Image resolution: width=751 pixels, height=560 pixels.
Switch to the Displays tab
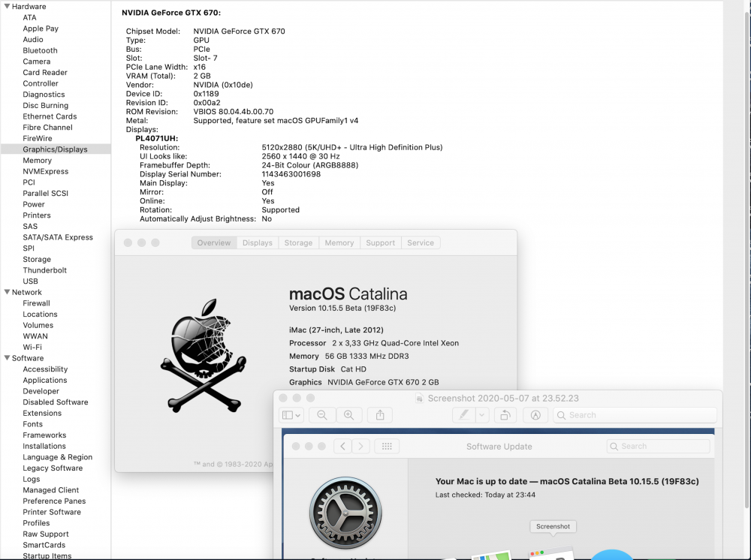(257, 242)
